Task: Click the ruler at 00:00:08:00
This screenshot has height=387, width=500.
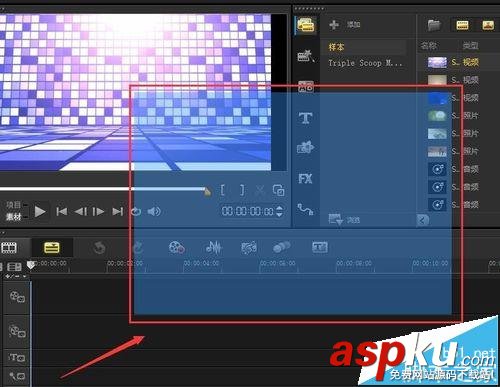Action: tap(354, 263)
